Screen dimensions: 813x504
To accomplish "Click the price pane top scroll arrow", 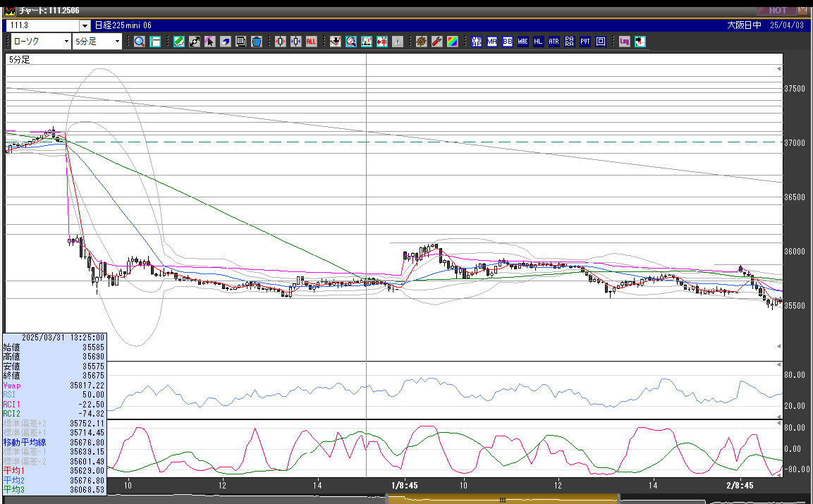I will (778, 68).
